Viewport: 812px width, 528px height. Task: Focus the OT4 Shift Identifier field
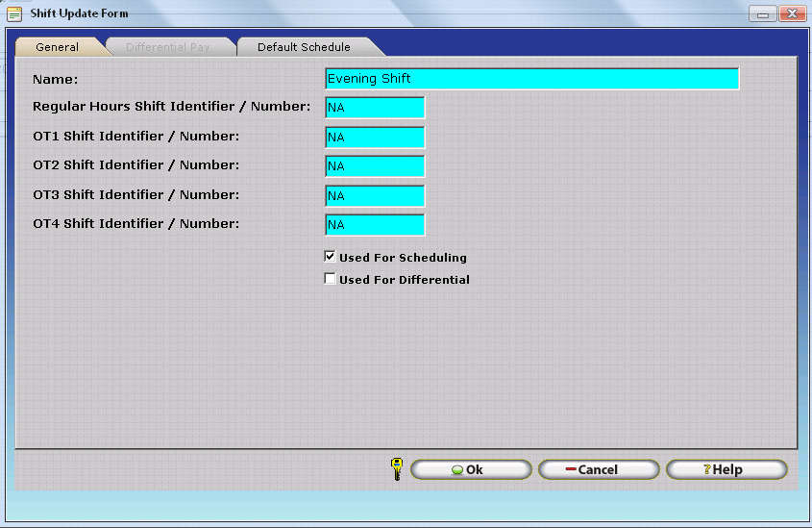point(375,225)
